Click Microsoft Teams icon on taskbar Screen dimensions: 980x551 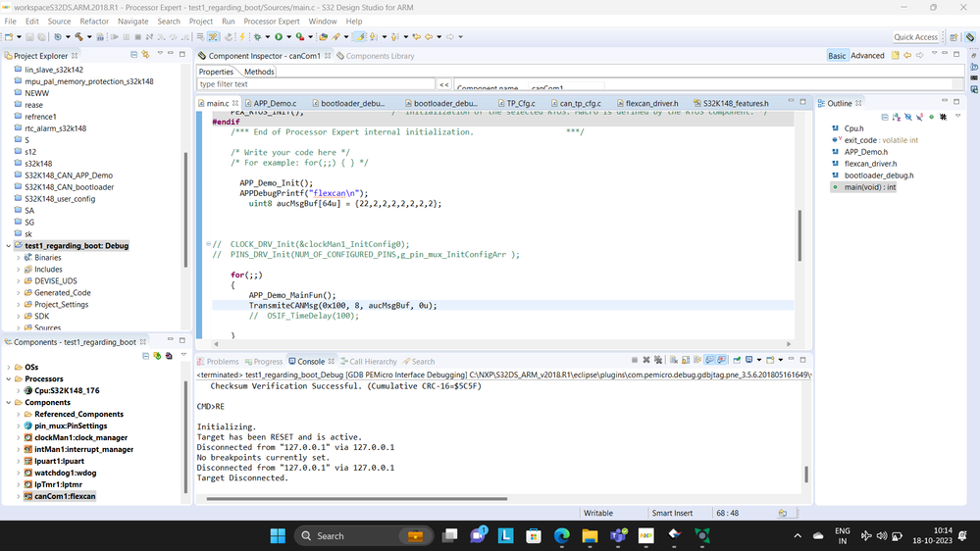pos(618,535)
